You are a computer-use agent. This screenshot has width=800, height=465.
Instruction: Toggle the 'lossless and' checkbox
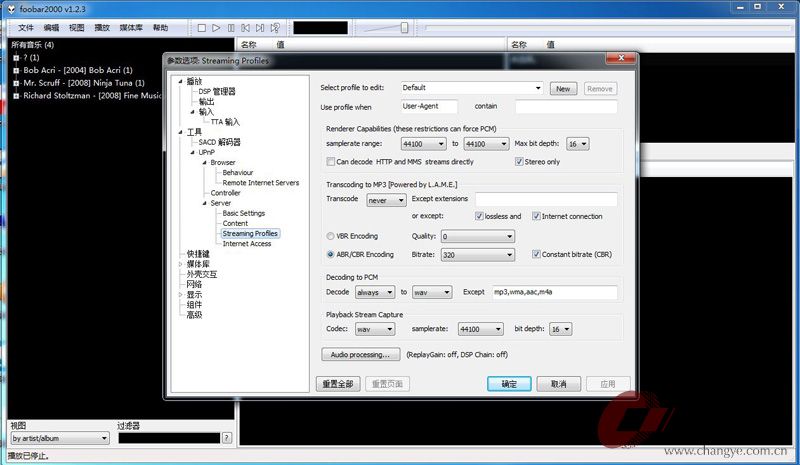(479, 216)
